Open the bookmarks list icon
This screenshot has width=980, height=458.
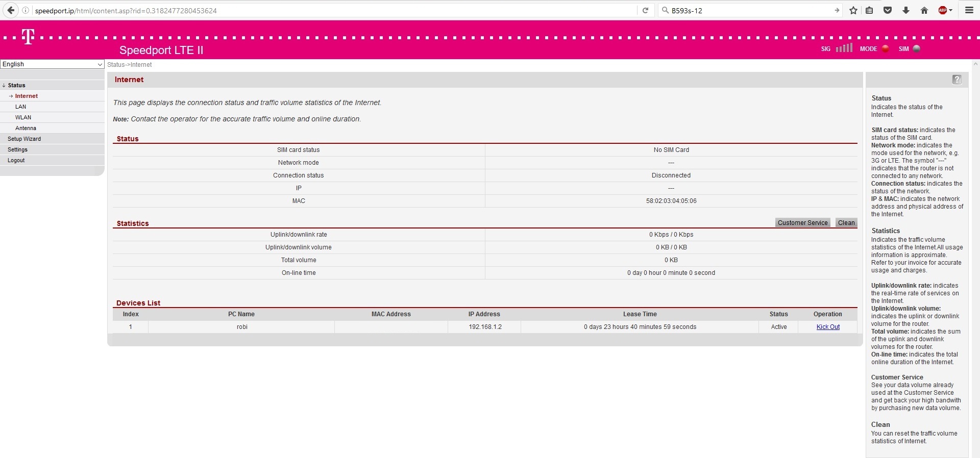pos(869,10)
